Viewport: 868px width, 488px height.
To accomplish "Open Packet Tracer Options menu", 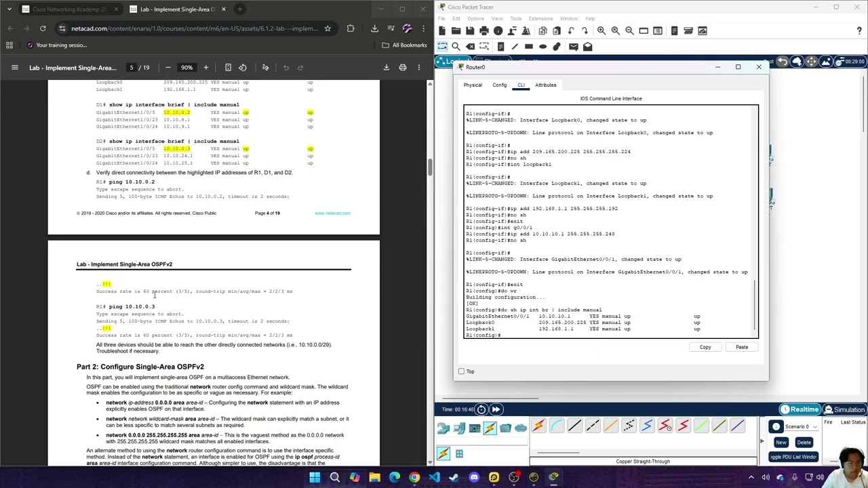I will pyautogui.click(x=475, y=18).
